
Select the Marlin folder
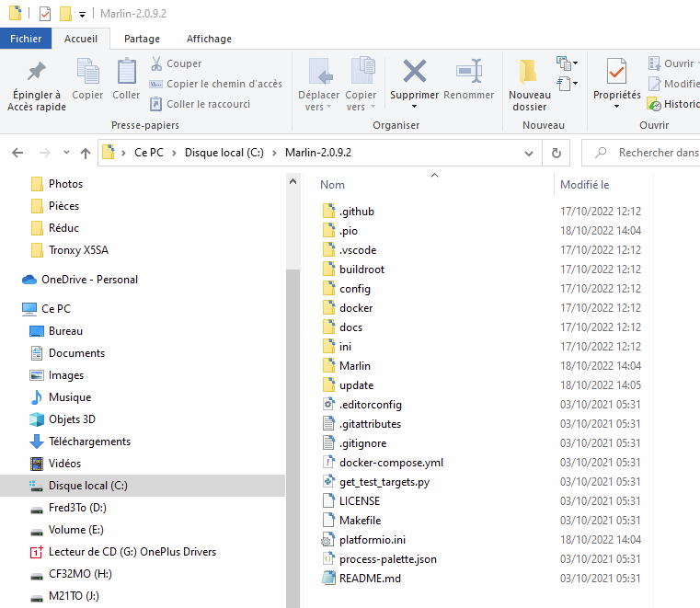355,366
